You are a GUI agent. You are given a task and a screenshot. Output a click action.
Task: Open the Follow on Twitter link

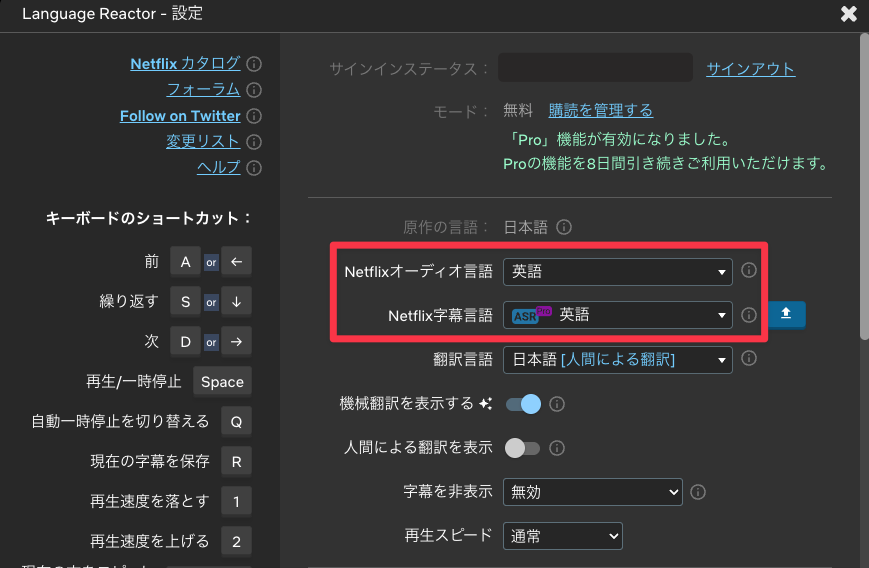coord(180,116)
